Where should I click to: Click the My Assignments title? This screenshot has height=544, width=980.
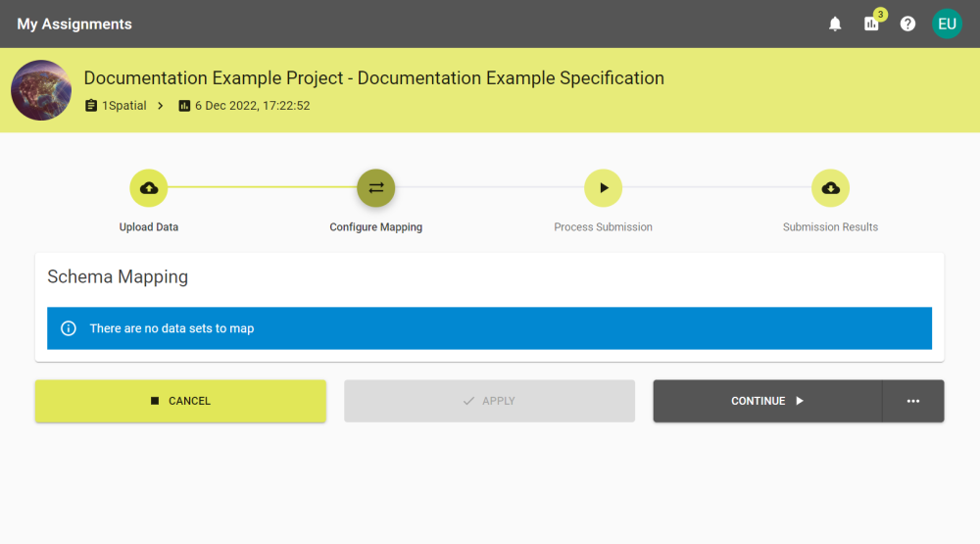(x=74, y=24)
